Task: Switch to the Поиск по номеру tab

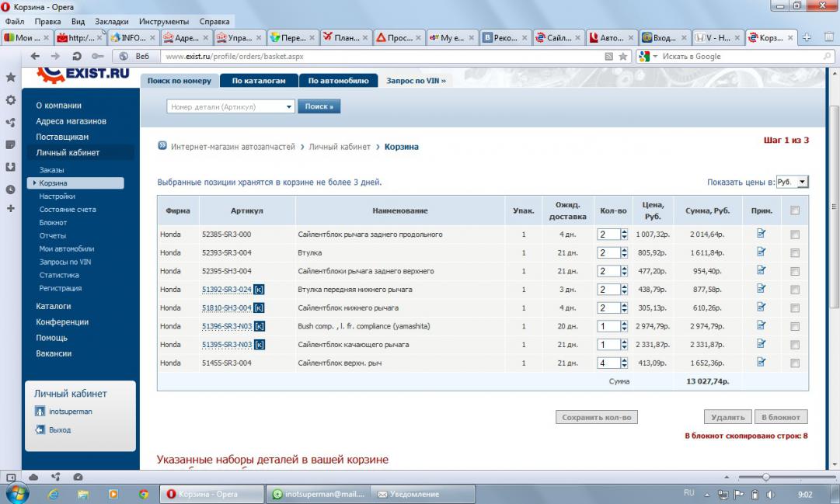Action: pos(180,80)
